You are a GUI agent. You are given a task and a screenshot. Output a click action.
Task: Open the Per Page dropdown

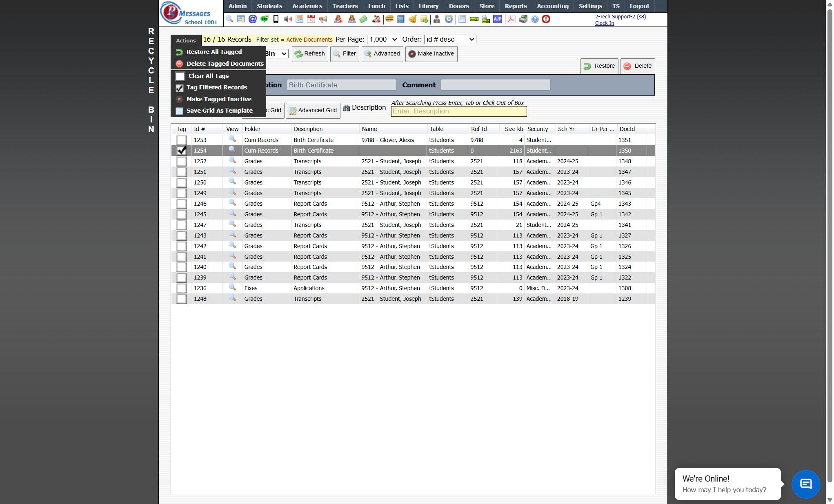coord(383,40)
